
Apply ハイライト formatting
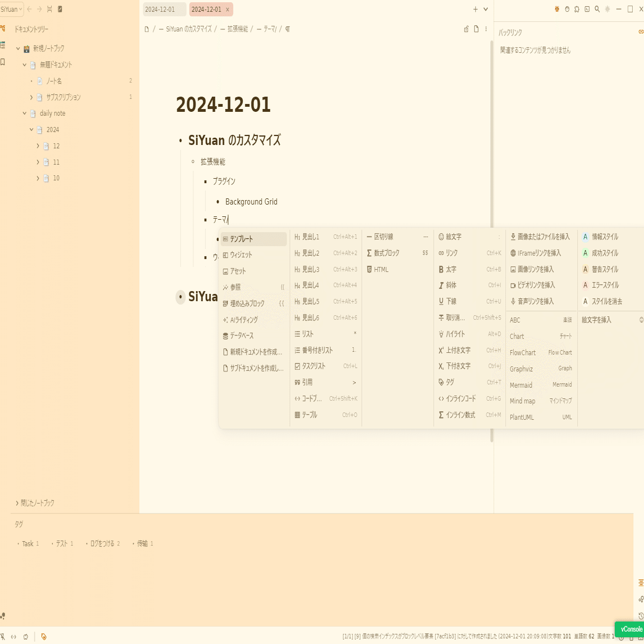coord(469,334)
